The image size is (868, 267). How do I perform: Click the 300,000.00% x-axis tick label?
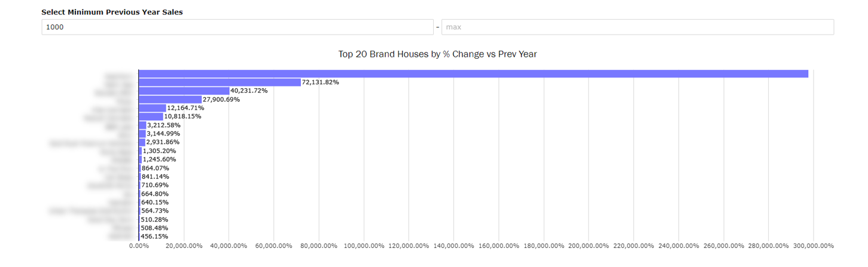tap(812, 246)
